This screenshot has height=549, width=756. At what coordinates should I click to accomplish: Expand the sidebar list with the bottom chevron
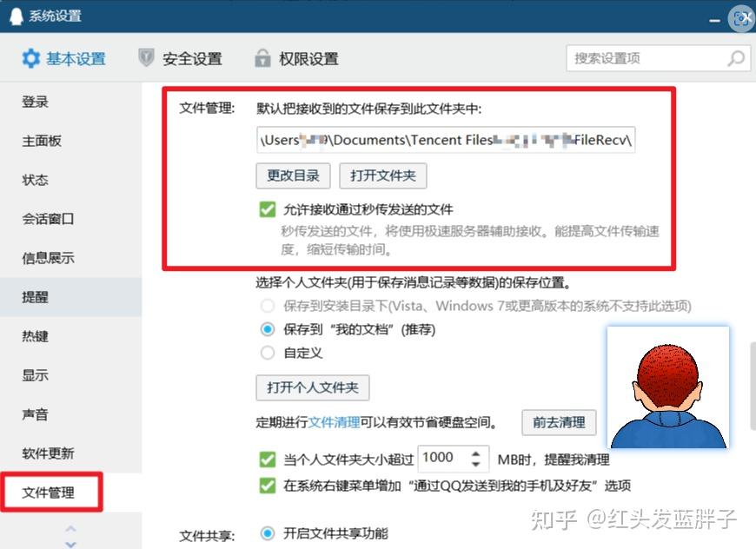[71, 544]
